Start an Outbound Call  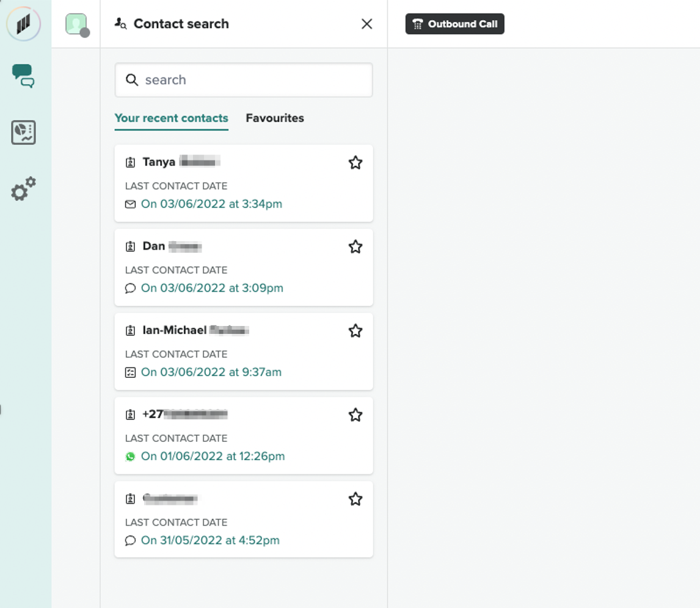(x=454, y=24)
